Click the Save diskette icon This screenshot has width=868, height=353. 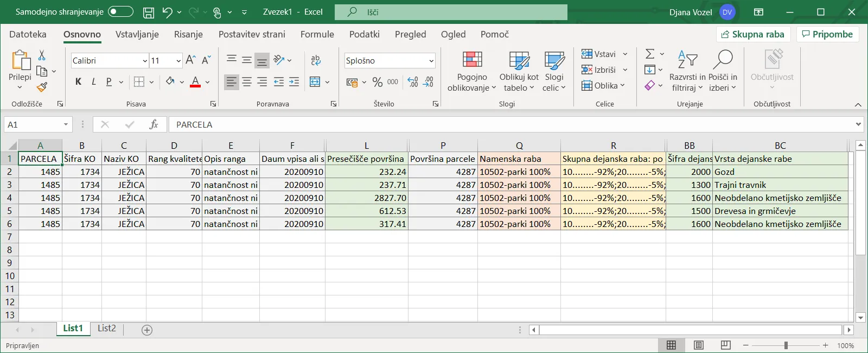(x=148, y=12)
